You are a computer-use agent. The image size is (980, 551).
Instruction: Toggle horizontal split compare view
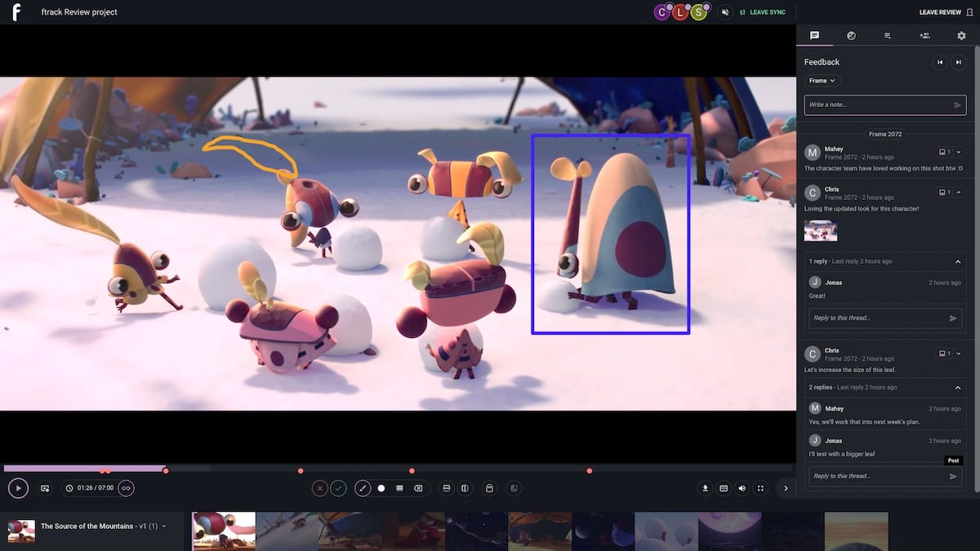coord(447,488)
